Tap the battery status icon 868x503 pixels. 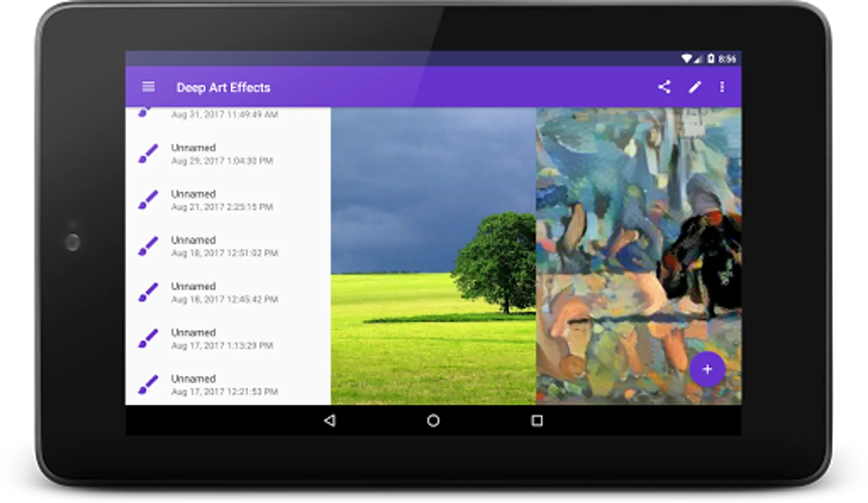710,59
